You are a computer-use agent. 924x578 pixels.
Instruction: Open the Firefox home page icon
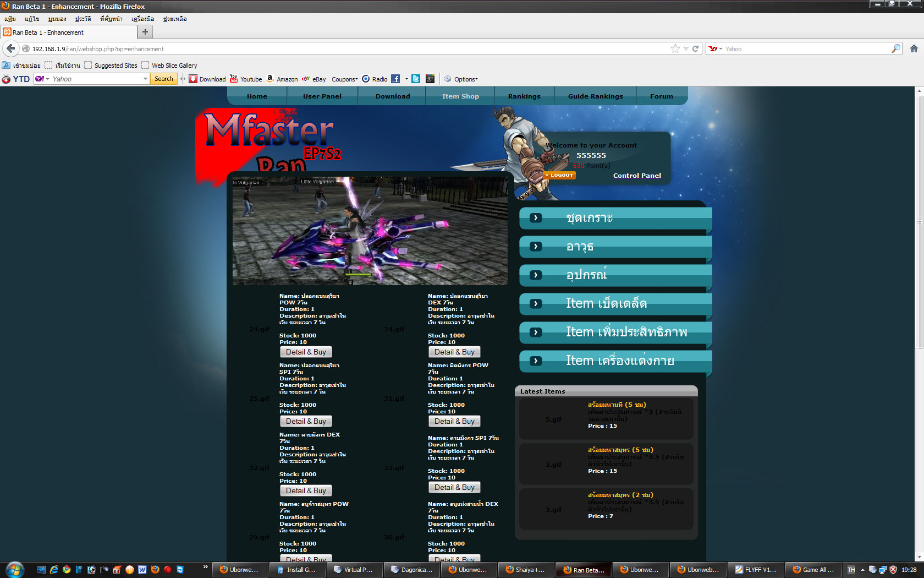pyautogui.click(x=914, y=48)
